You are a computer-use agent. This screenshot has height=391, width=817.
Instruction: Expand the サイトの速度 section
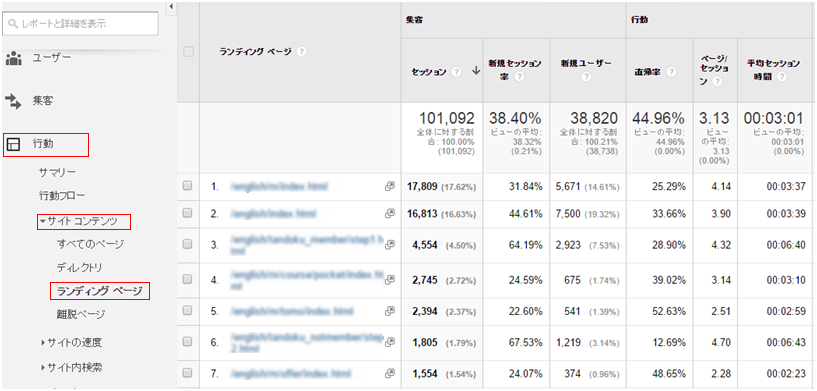click(x=43, y=343)
